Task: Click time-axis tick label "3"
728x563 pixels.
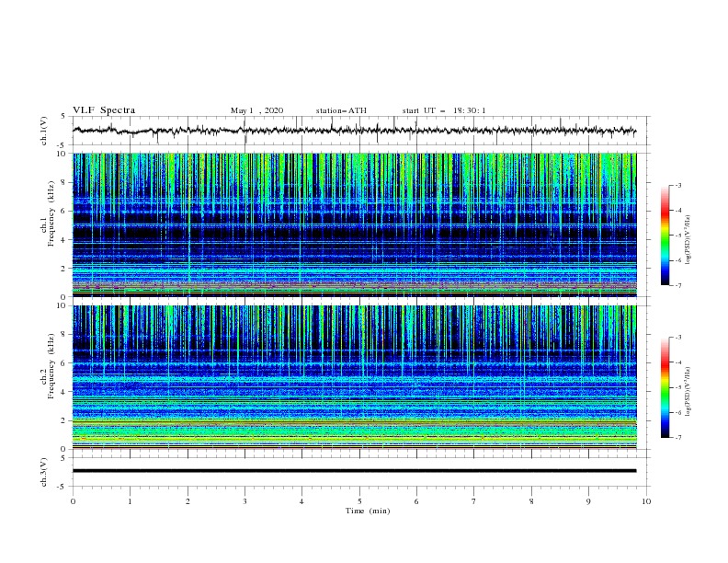Action: pos(245,501)
